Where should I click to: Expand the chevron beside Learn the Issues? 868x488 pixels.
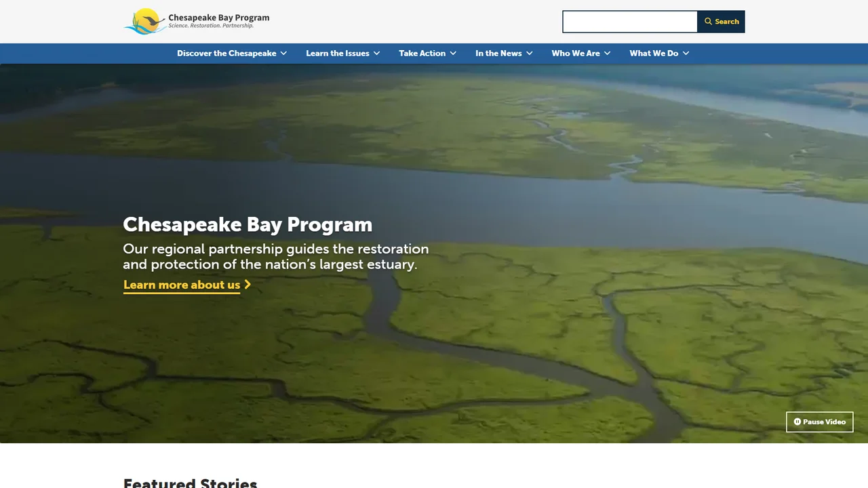click(376, 53)
